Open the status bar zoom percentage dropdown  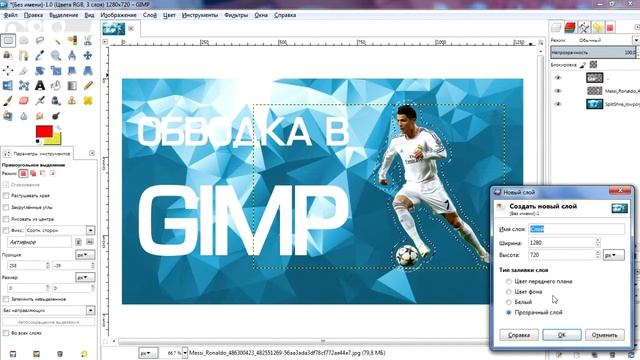click(x=185, y=353)
